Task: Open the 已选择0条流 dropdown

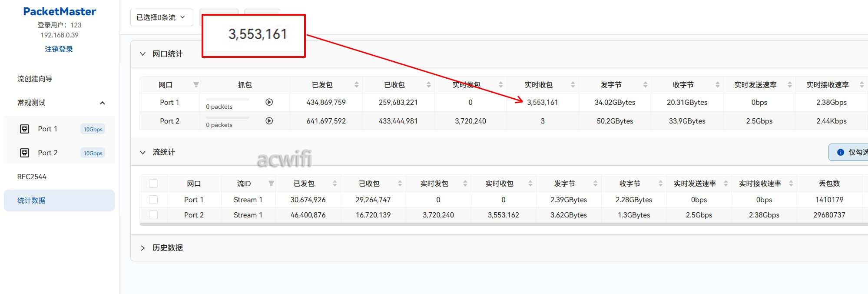Action: tap(161, 17)
